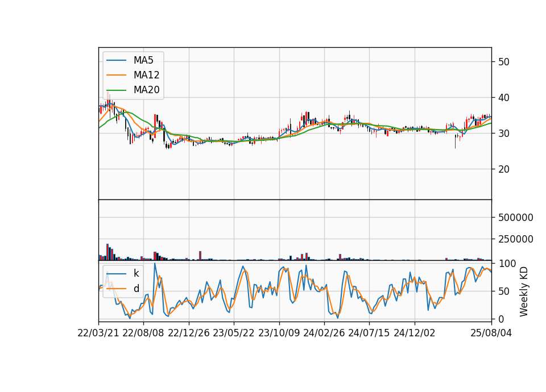546x392 pixels.
Task: Click the d legend label
Action: 136,289
